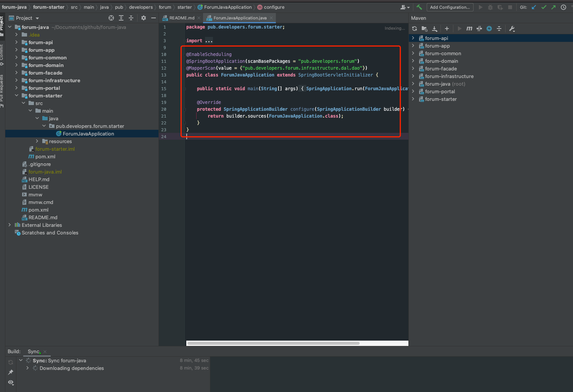Screen dimensions: 573x392
Task: Click the Stop square icon
Action: [x=510, y=7]
